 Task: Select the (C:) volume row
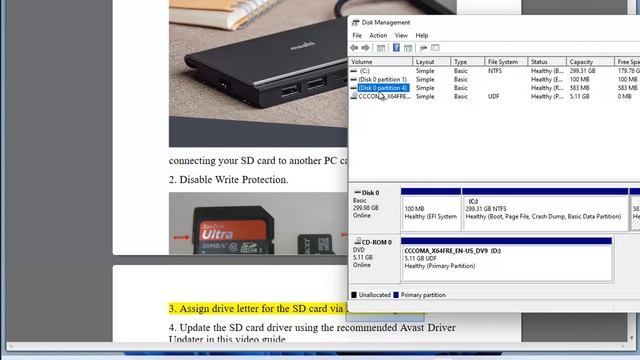click(x=494, y=71)
